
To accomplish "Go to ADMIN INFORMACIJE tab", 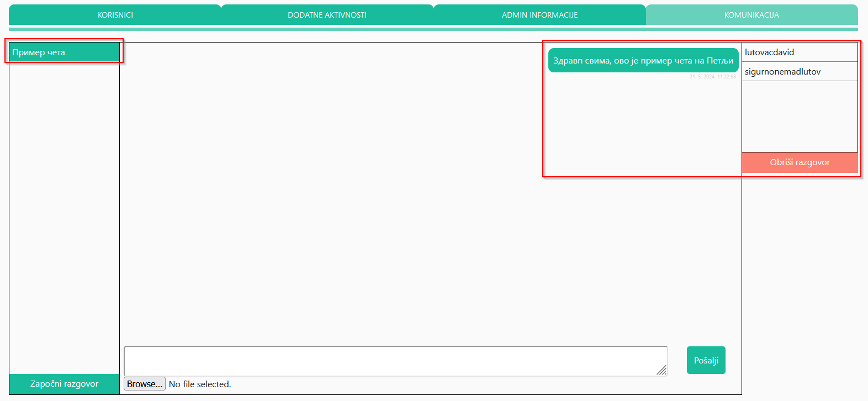I will [539, 15].
